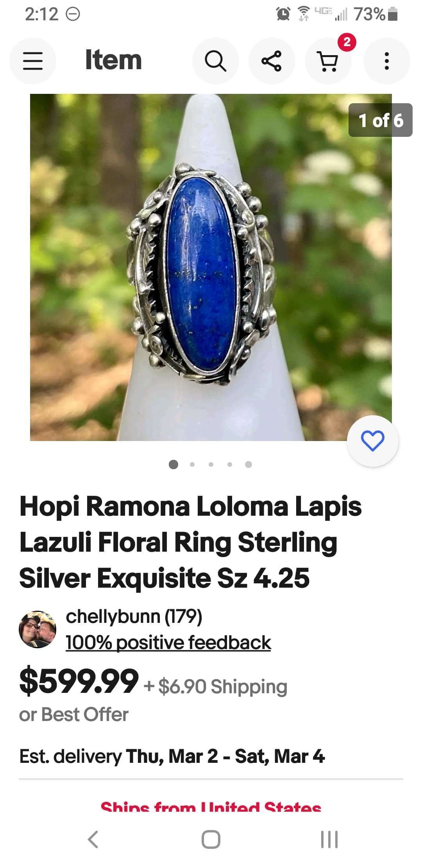Open the shopping cart with 2 items
The height and width of the screenshot is (868, 422).
click(328, 61)
